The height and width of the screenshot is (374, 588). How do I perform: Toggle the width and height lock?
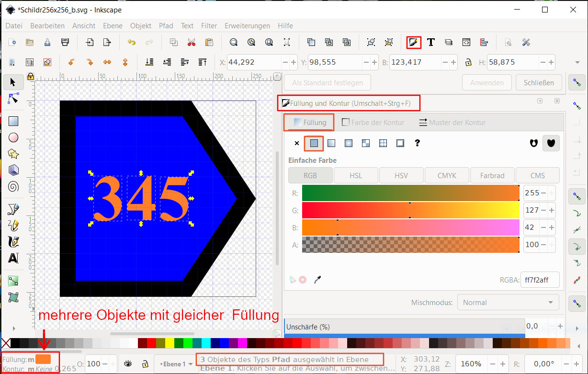click(468, 62)
